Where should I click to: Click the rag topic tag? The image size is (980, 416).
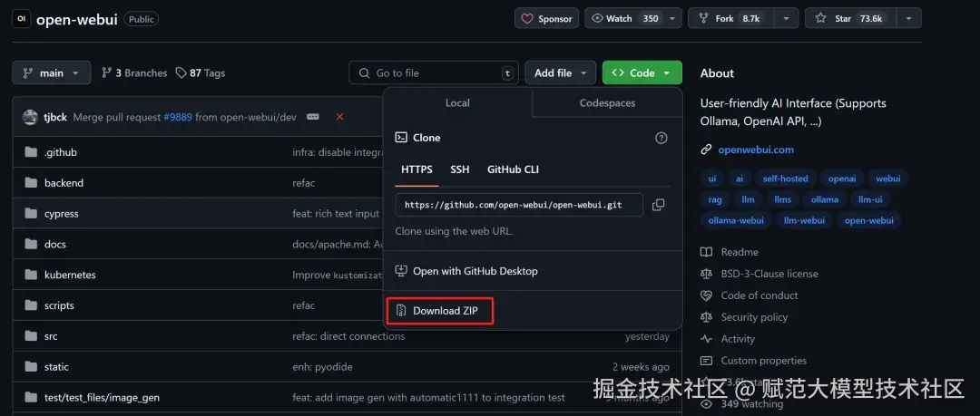[x=715, y=200]
